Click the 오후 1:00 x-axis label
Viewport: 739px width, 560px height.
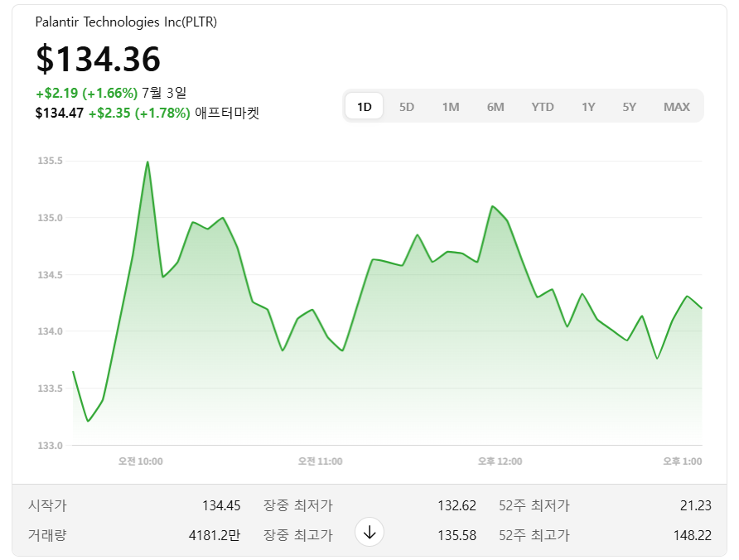[683, 461]
